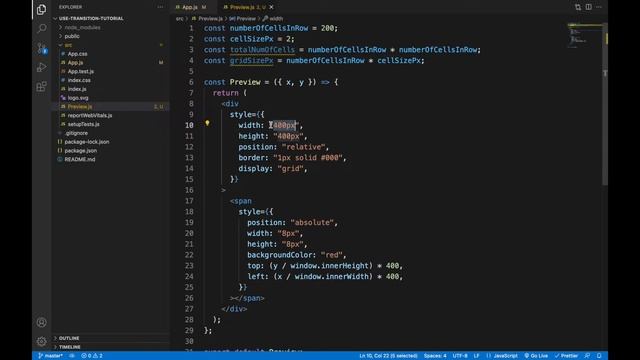640x360 pixels.
Task: Change the Spaces: 4 indentation setting
Action: (435, 356)
